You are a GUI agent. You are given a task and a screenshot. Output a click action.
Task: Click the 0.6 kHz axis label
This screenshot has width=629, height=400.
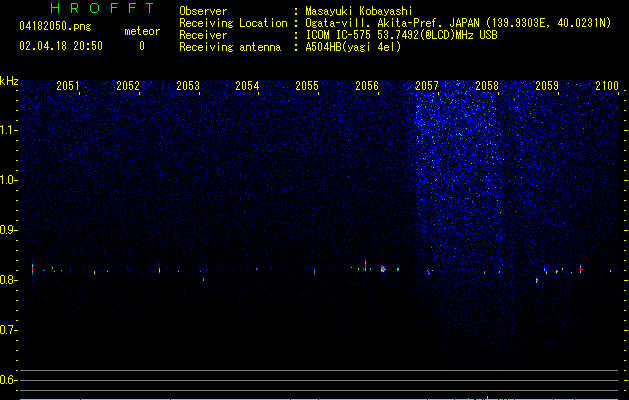point(8,380)
